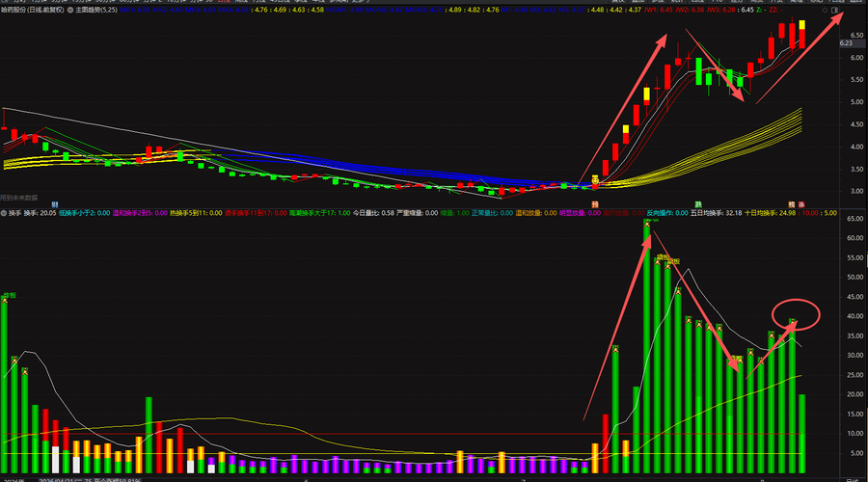Open the red 涨 marker below chart
868x482 pixels.
[801, 204]
